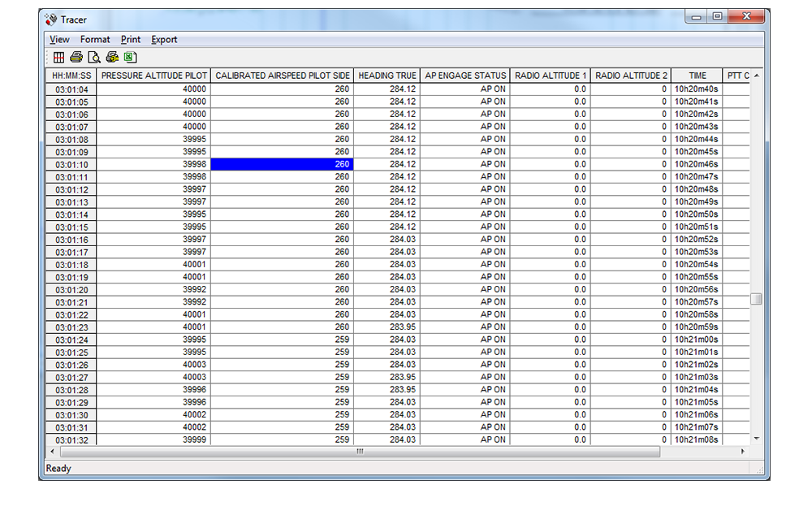
Task: Close the Tracer window
Action: 746,16
